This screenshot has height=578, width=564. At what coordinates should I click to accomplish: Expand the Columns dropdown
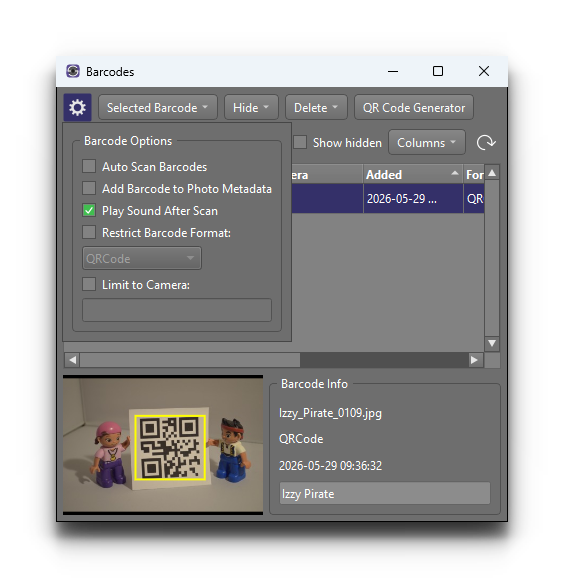427,143
